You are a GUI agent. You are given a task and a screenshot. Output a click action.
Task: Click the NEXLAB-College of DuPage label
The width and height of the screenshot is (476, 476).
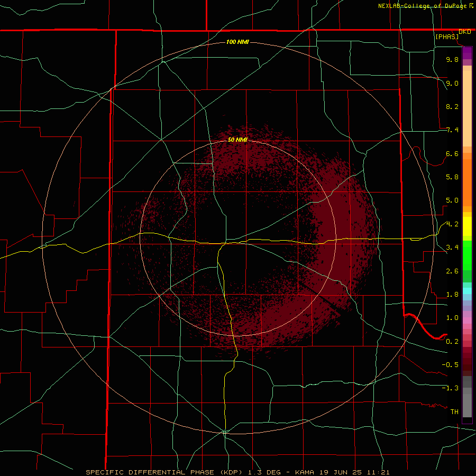point(423,6)
